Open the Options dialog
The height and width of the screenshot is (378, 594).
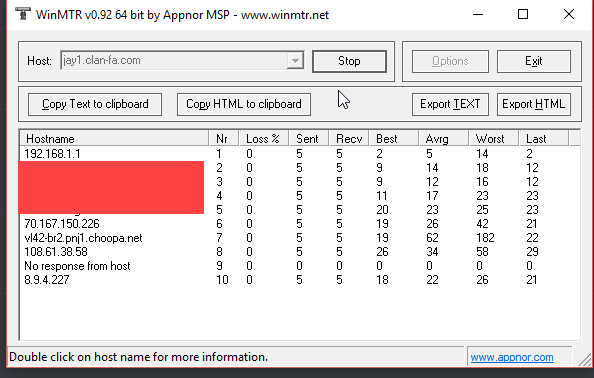point(450,61)
